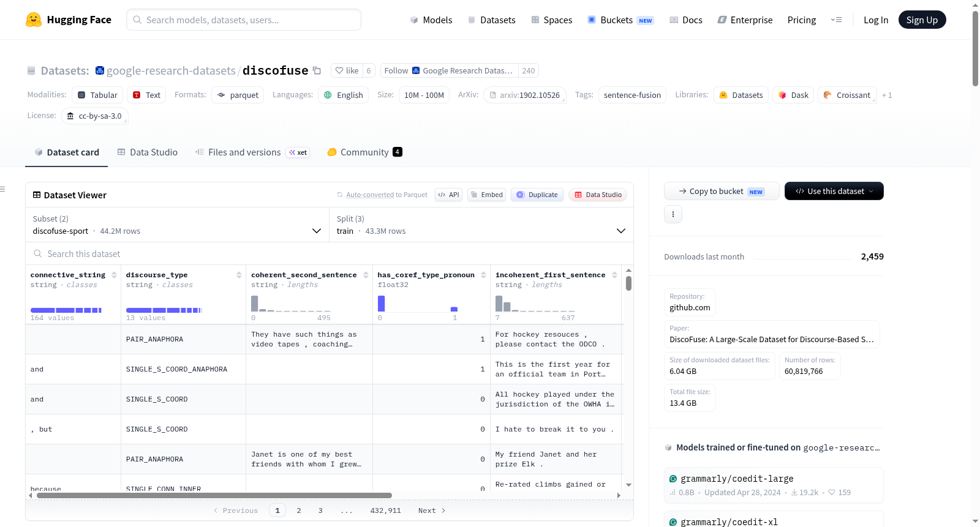
Task: Click the 10M - 100M size tag
Action: [424, 95]
